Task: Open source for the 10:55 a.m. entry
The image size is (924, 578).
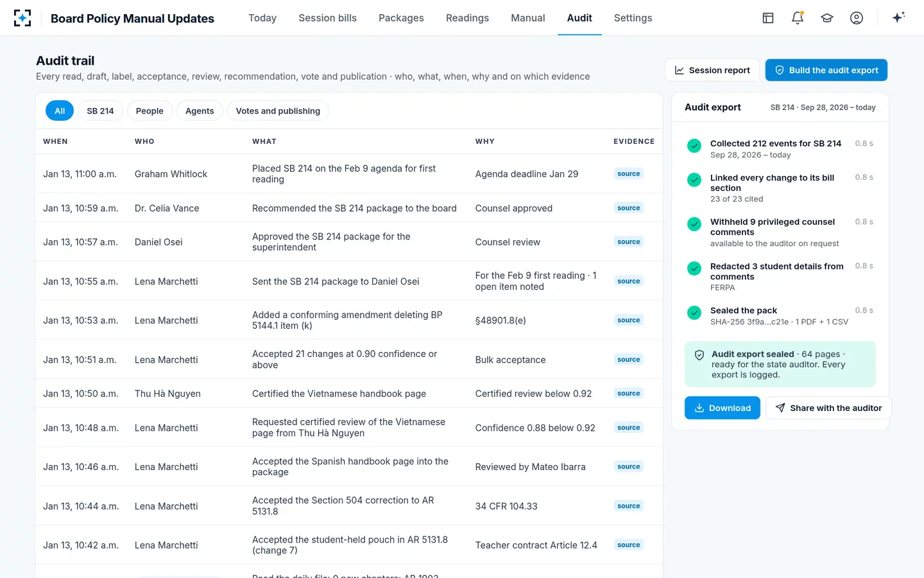Action: point(629,281)
